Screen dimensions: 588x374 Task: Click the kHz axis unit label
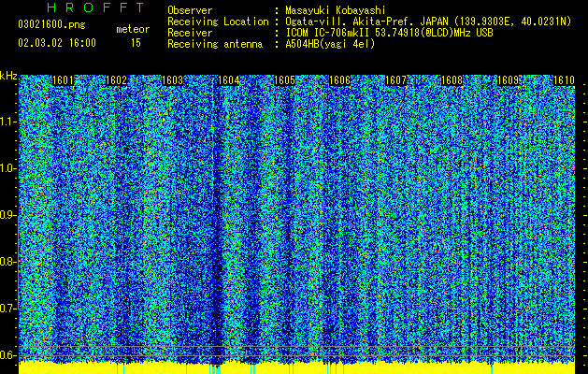(8, 76)
